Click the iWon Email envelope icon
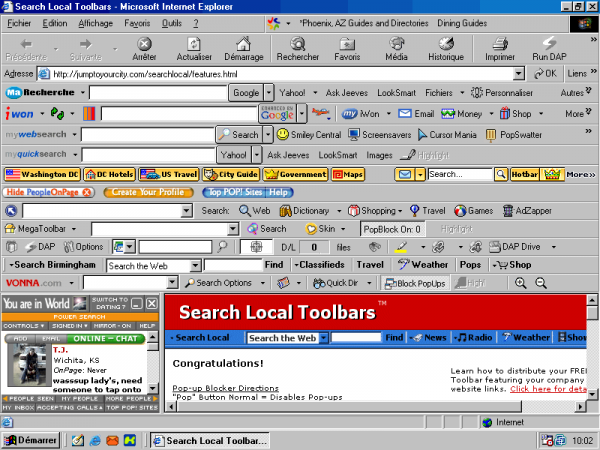The width and height of the screenshot is (600, 450). coord(404,114)
